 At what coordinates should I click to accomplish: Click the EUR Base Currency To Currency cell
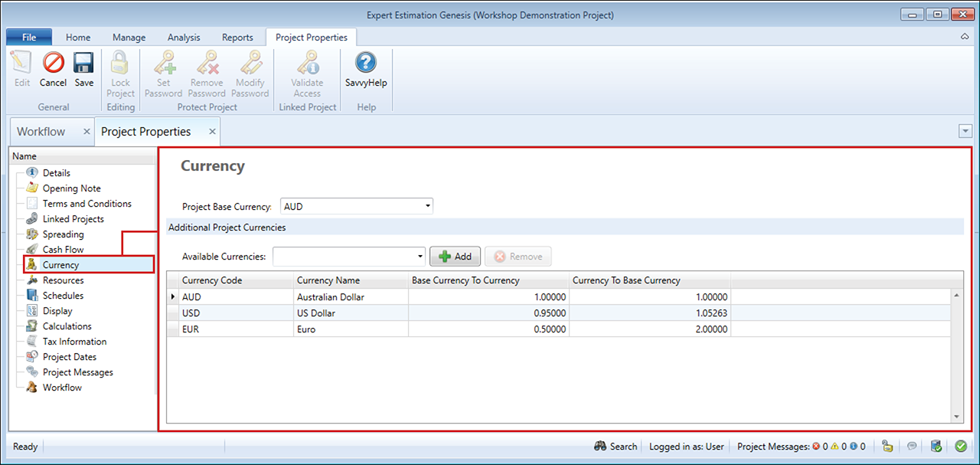click(x=488, y=329)
